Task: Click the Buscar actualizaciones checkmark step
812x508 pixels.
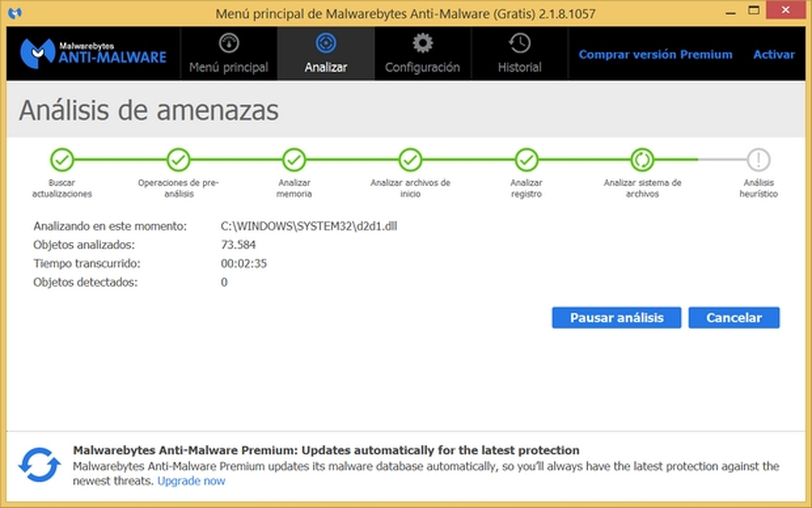Action: [x=62, y=160]
